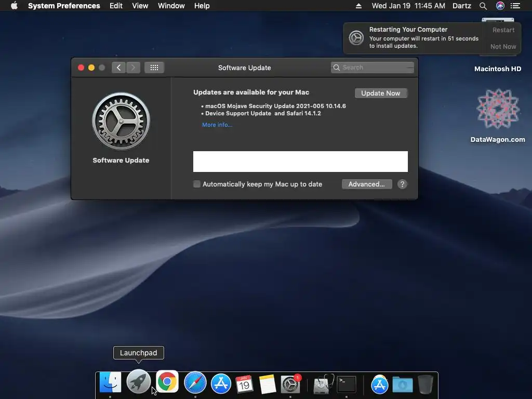Select the DataWagon.com desktop icon
This screenshot has width=532, height=399.
[498, 115]
